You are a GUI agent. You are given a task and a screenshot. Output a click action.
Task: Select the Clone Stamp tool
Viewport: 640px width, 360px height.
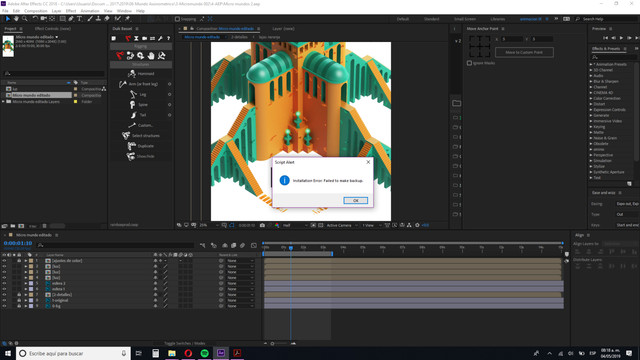tap(98, 19)
